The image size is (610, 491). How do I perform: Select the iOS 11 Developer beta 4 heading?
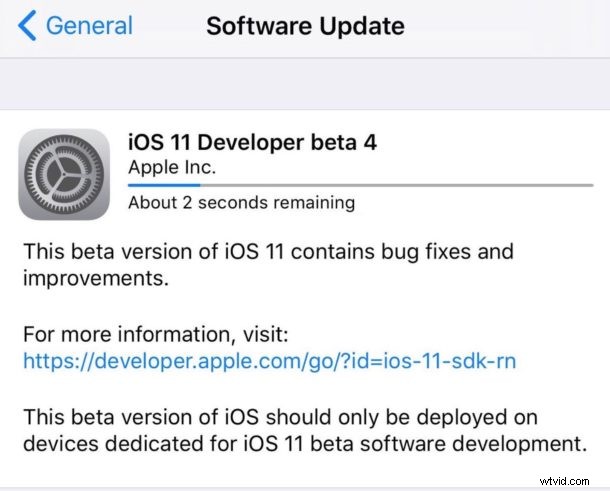[252, 142]
